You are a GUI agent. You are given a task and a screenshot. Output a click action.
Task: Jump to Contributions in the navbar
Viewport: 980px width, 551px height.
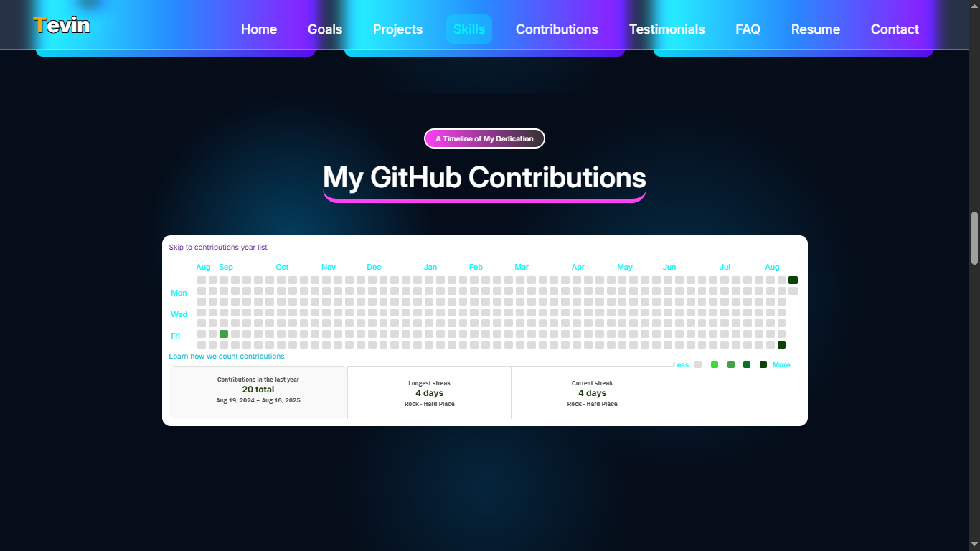coord(557,29)
